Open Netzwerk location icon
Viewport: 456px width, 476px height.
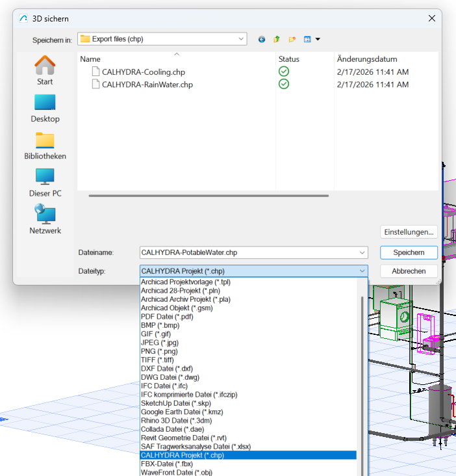click(x=45, y=219)
